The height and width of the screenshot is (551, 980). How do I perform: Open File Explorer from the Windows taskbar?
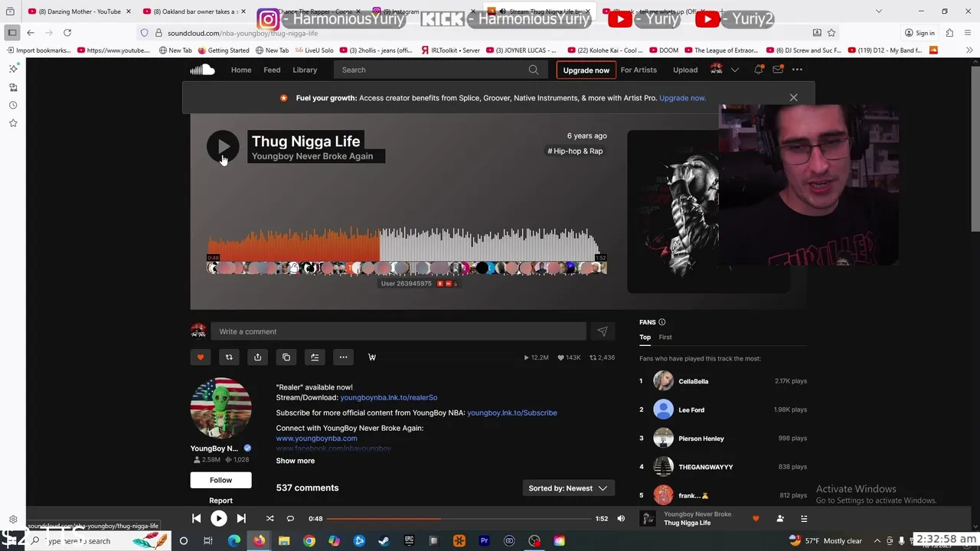point(284,541)
